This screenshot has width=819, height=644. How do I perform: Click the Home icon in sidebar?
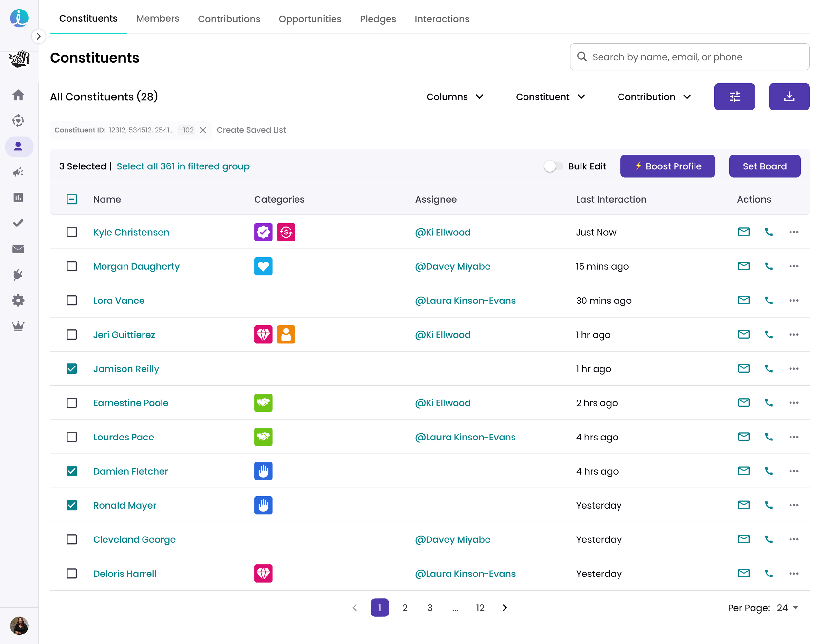pos(18,95)
